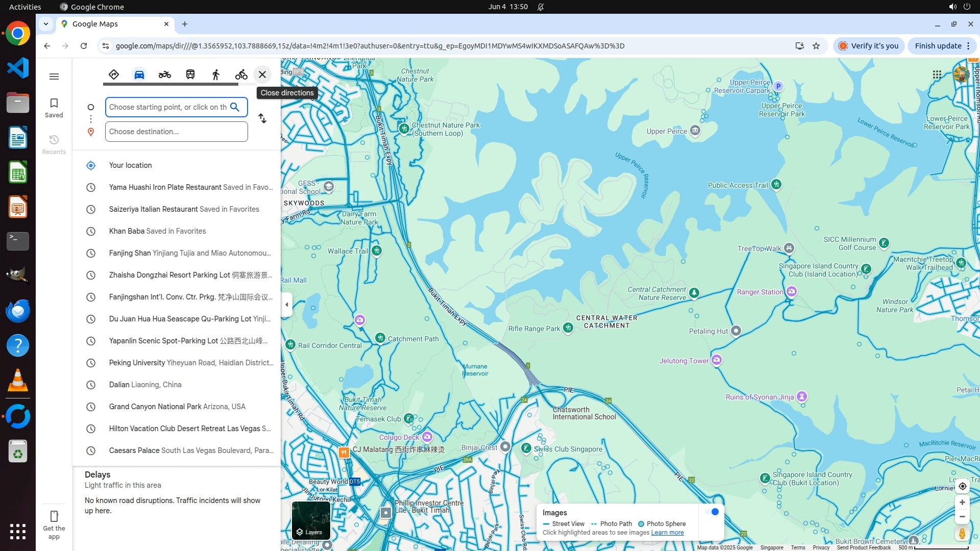Select the Motorcycle travel mode icon
Screen dimensions: 980x551
[164, 74]
